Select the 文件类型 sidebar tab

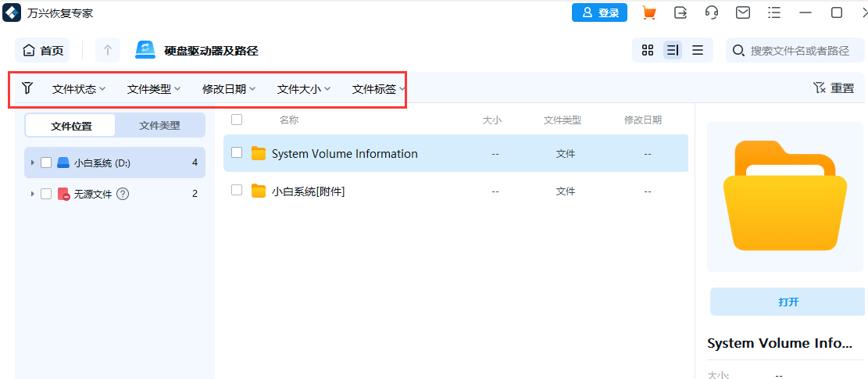click(x=159, y=126)
